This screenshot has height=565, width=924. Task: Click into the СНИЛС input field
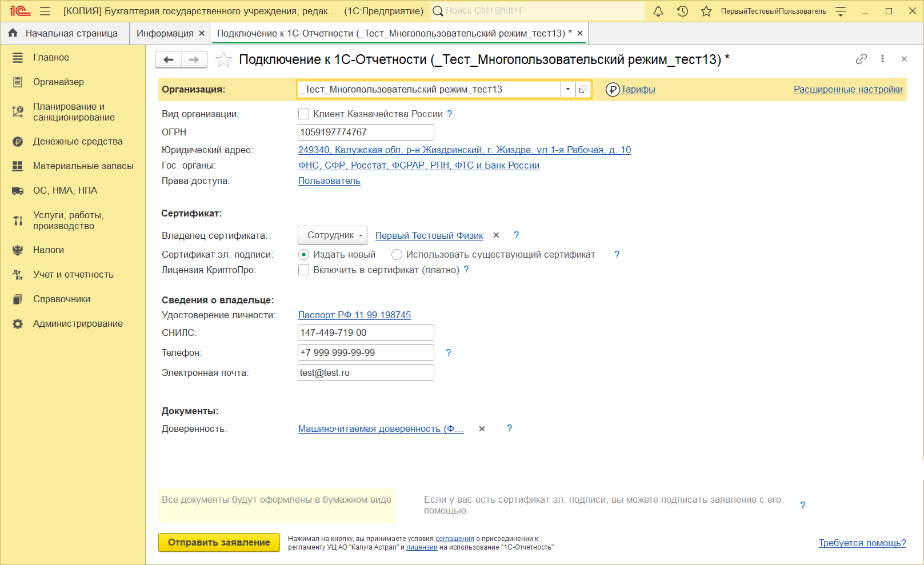[366, 332]
